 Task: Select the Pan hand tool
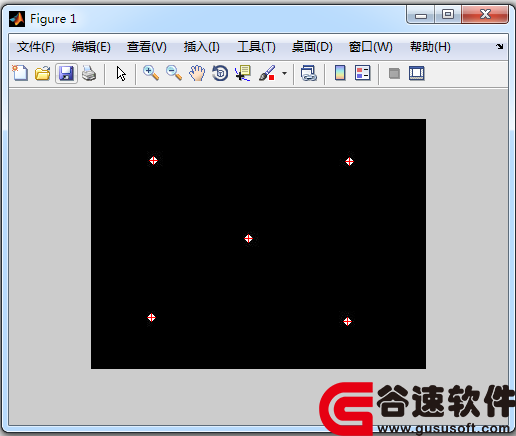click(x=197, y=73)
